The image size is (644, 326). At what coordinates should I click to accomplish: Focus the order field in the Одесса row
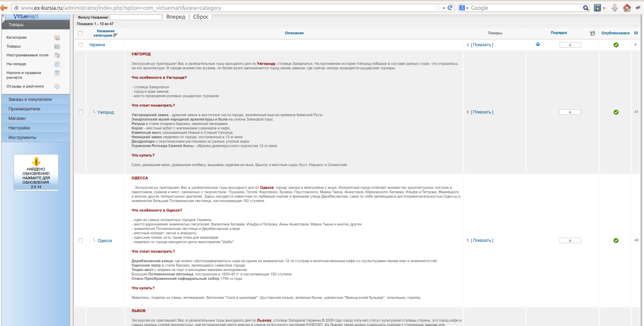pyautogui.click(x=570, y=240)
